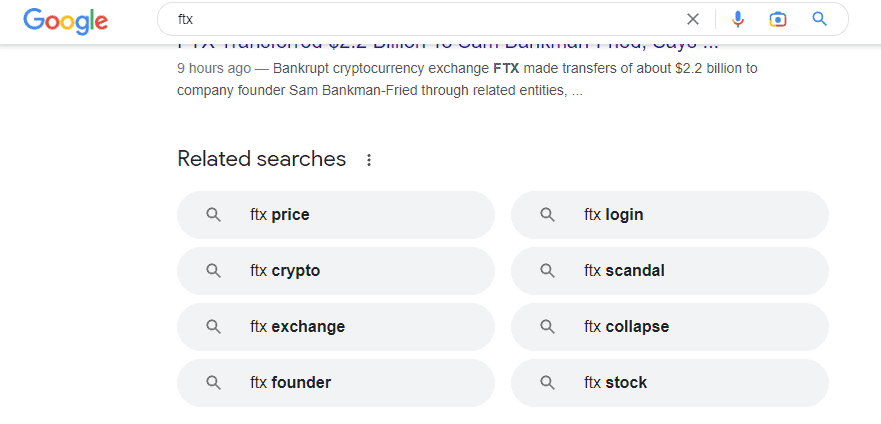Click the Google logo
This screenshot has height=424, width=881.
[x=66, y=21]
